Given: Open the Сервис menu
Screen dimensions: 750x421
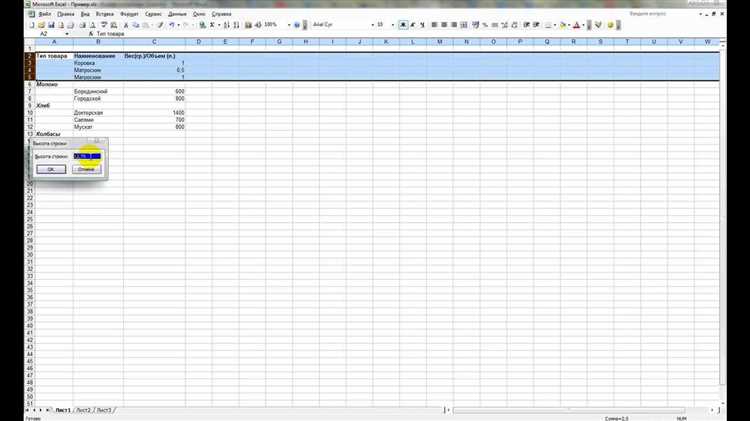Looking at the screenshot, I should click(x=153, y=14).
